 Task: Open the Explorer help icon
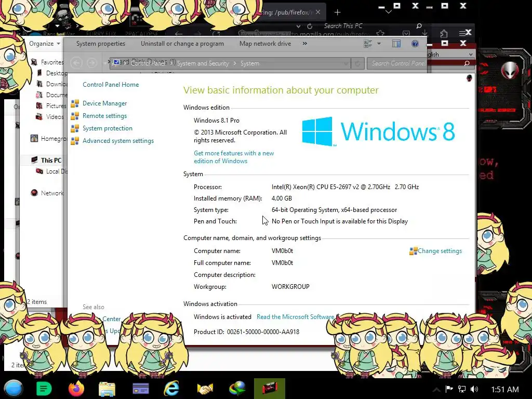[415, 44]
